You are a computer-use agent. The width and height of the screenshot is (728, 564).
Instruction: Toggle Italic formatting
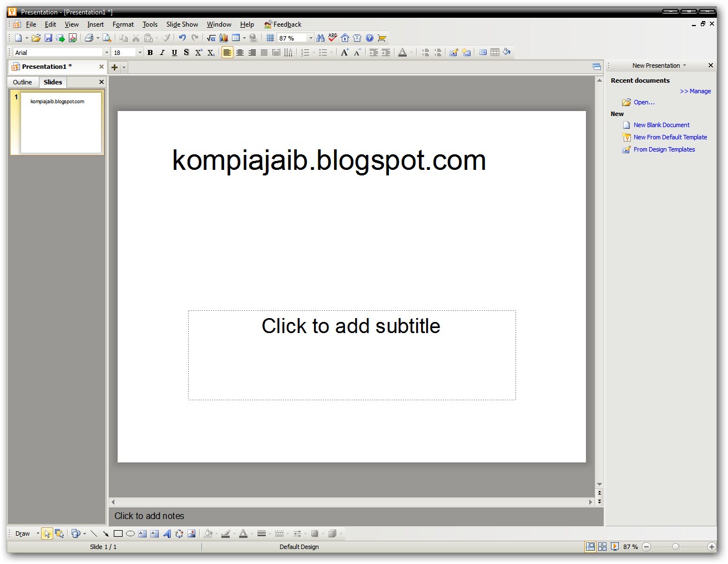(162, 52)
